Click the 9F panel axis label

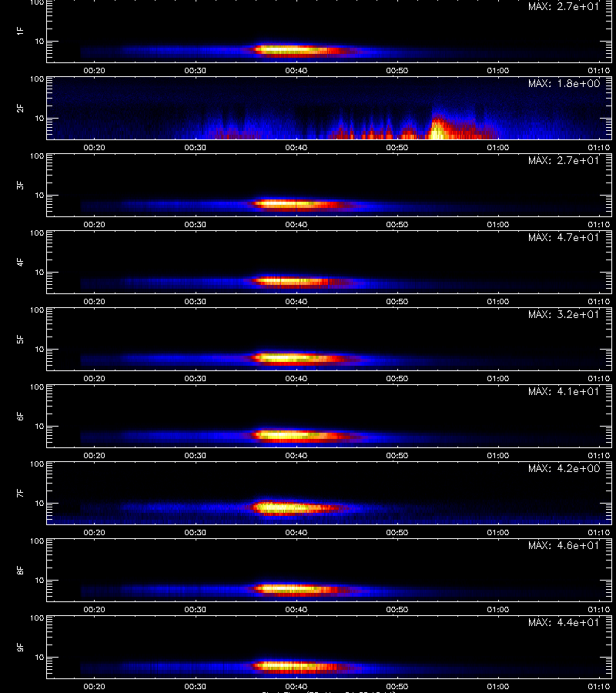[20, 648]
